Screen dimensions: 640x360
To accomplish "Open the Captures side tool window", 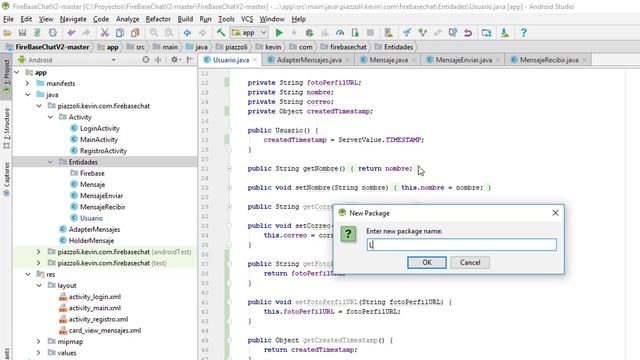I will (7, 180).
